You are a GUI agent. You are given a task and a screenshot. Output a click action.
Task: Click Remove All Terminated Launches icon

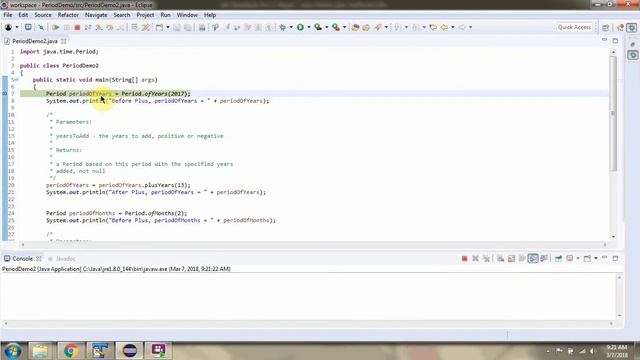pos(487,258)
